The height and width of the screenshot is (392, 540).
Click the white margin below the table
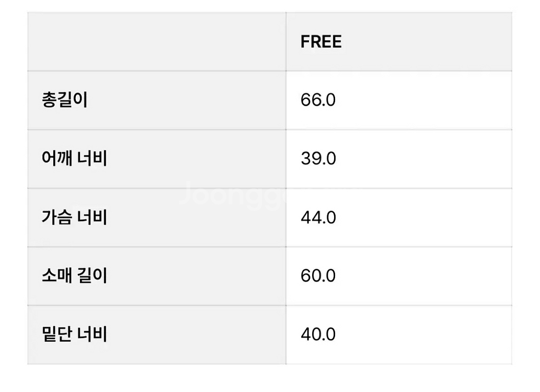(x=270, y=378)
